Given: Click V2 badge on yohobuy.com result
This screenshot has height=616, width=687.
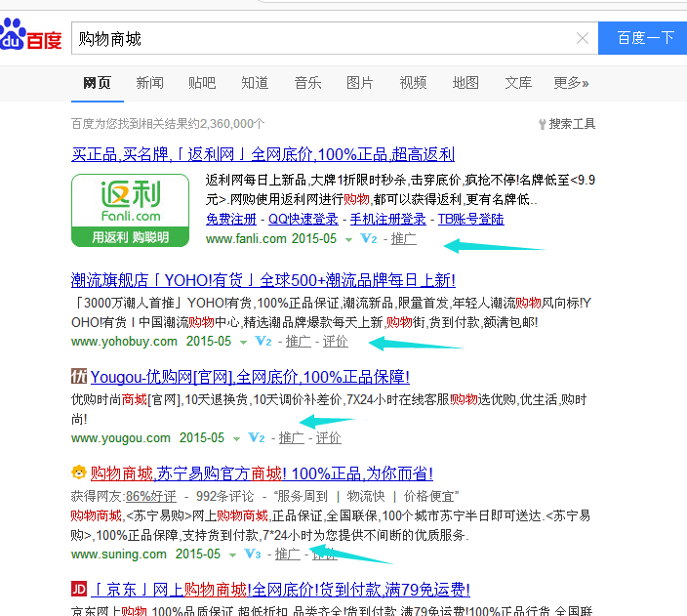Looking at the screenshot, I should point(263,341).
